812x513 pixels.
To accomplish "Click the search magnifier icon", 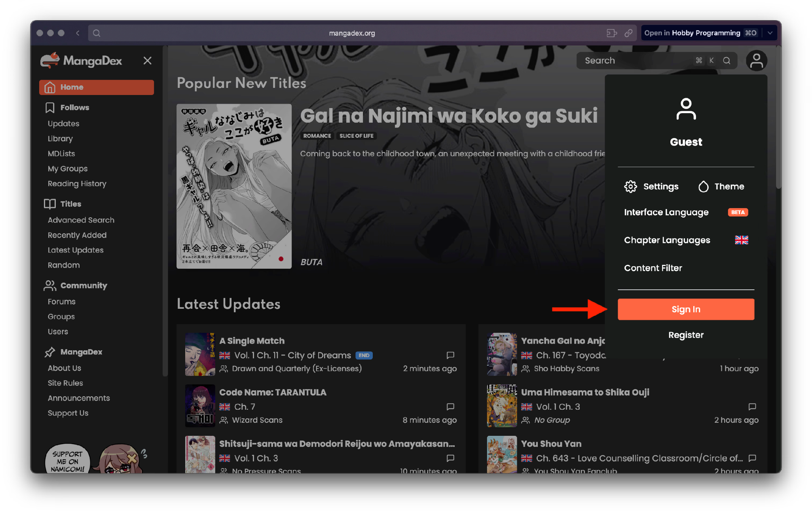I will (x=727, y=61).
